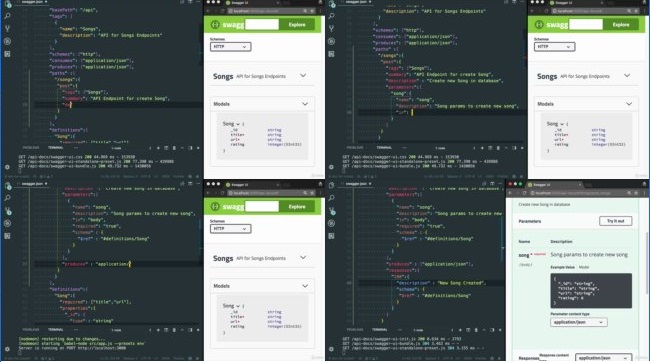Select the Example Value tab

[562, 267]
